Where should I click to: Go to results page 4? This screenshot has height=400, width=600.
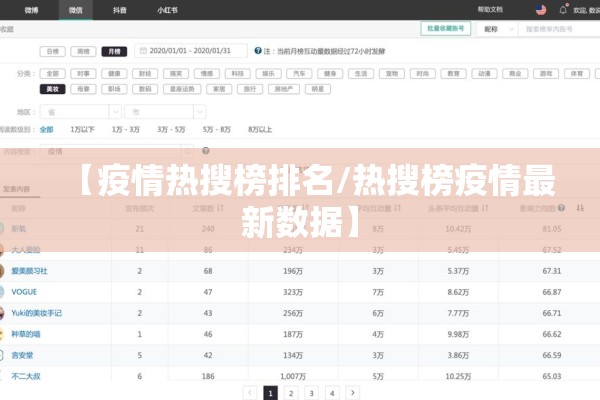point(332,393)
